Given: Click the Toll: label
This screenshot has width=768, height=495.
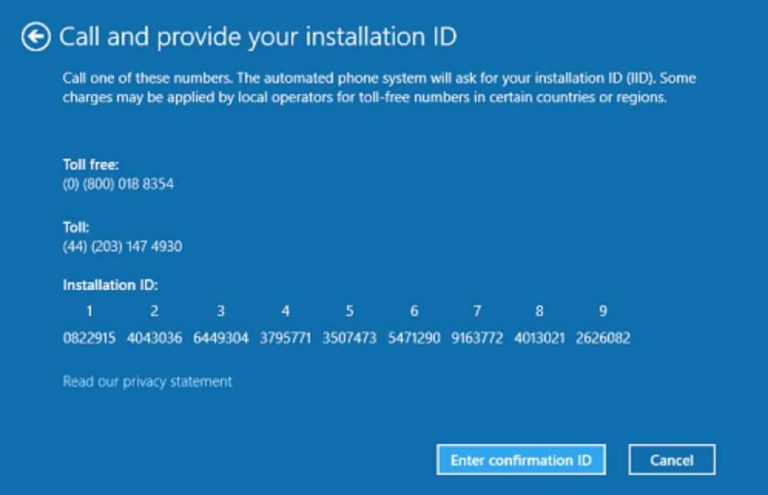Looking at the screenshot, I should tap(76, 227).
